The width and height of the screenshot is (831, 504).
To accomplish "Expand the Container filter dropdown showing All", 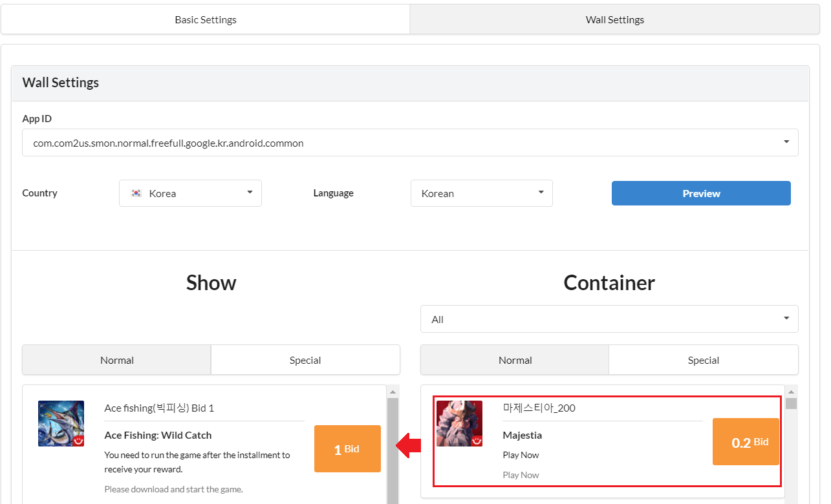I will [x=609, y=319].
